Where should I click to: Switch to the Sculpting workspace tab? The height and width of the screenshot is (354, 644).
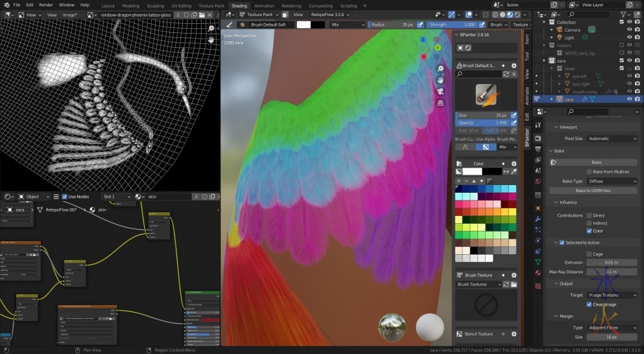pos(155,6)
